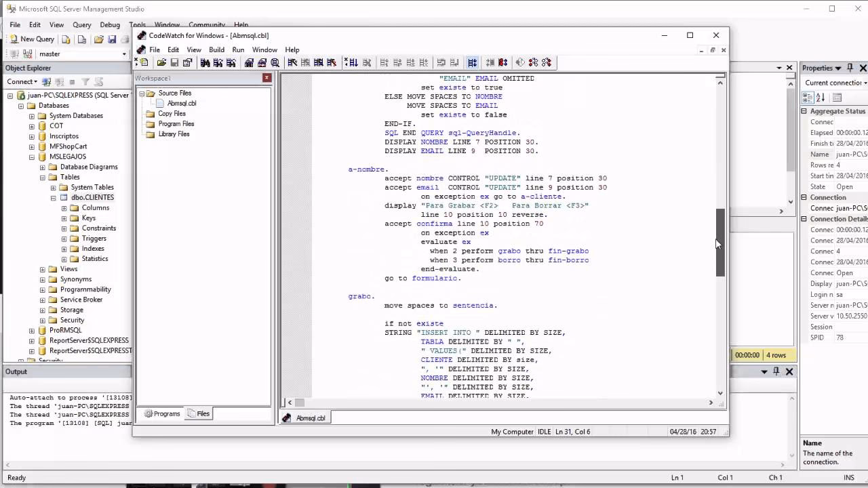This screenshot has width=868, height=488.
Task: Expand the MFShopCart database node
Action: 32,146
